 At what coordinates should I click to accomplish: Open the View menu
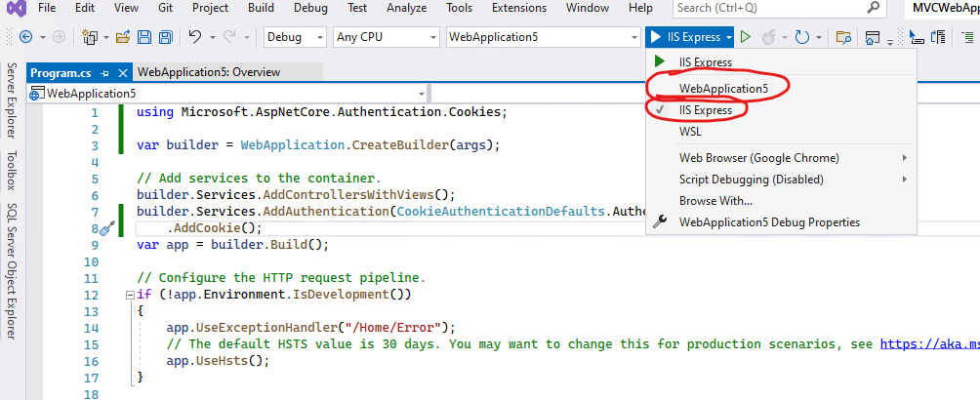click(126, 8)
